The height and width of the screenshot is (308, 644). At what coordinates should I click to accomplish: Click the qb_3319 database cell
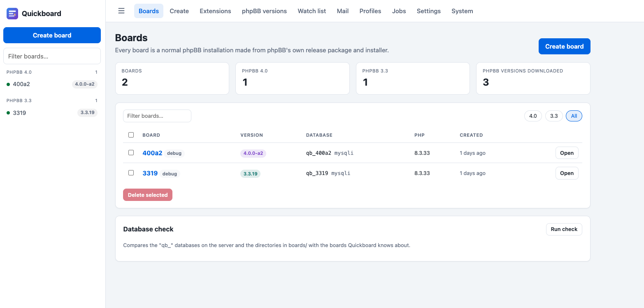(328, 173)
